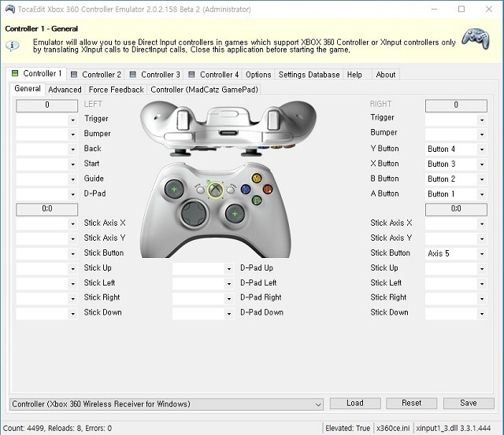
Task: Click the left thumbstick on controller image
Action: (174, 189)
